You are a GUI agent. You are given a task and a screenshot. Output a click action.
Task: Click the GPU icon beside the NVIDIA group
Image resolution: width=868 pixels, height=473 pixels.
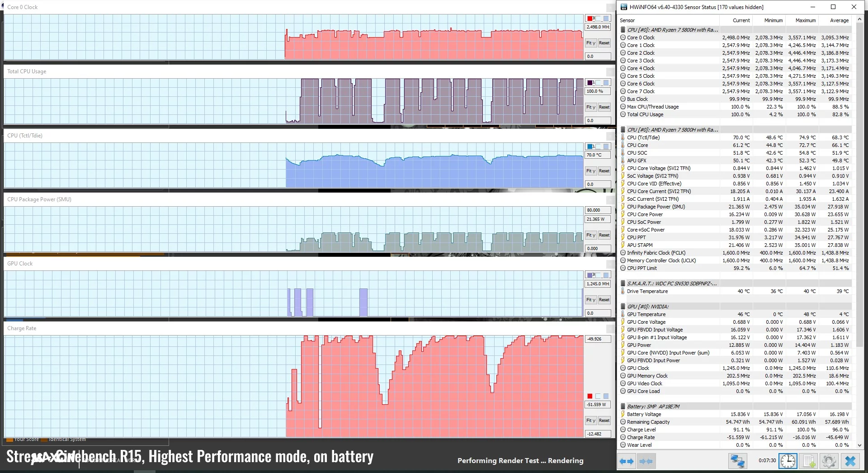point(623,306)
